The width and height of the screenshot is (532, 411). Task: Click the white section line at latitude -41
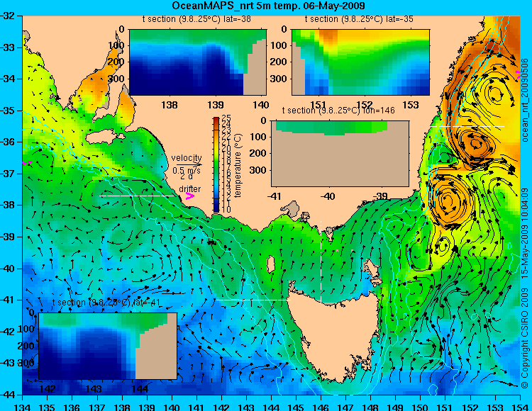tap(253, 300)
